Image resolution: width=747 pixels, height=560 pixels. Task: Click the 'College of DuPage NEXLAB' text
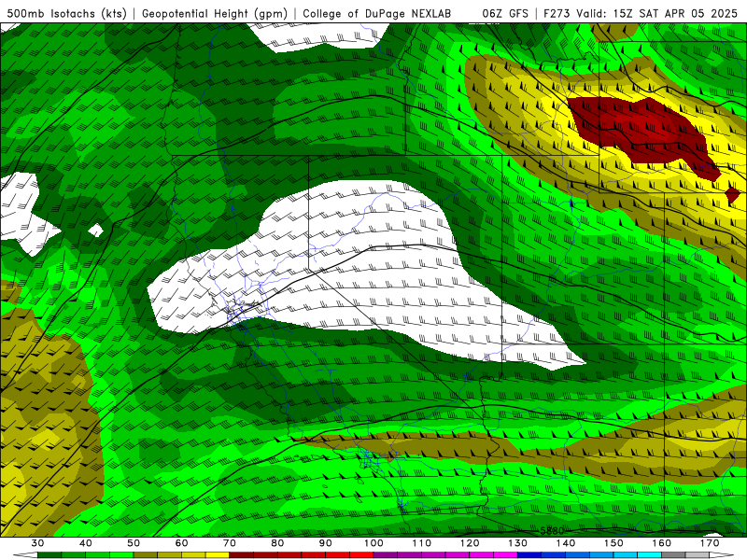(376, 14)
